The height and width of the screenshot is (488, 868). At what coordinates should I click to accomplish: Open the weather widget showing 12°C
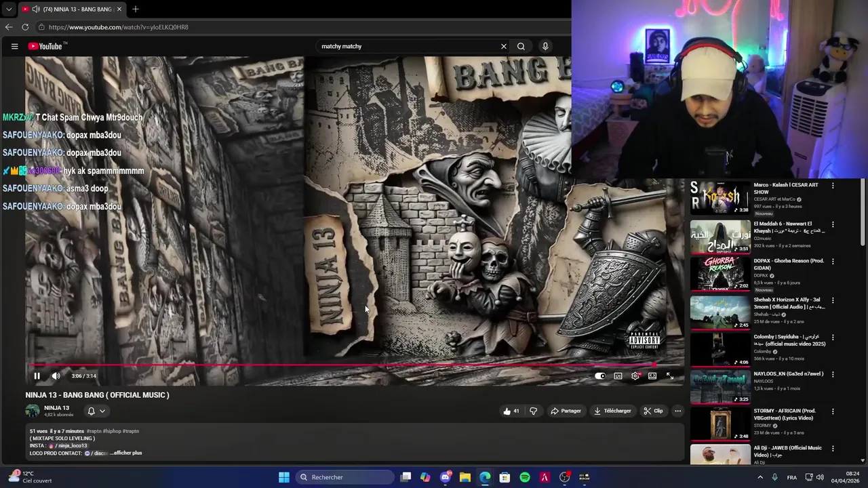point(29,477)
